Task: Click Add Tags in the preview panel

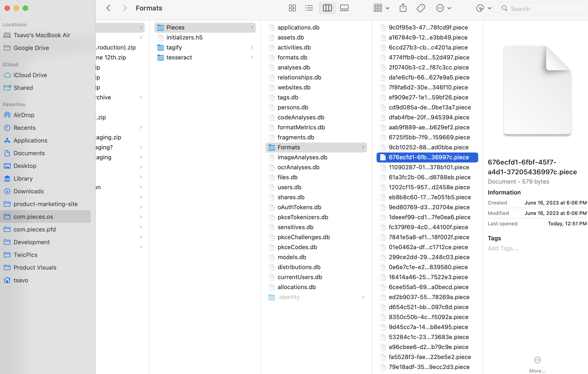Action: (x=502, y=248)
